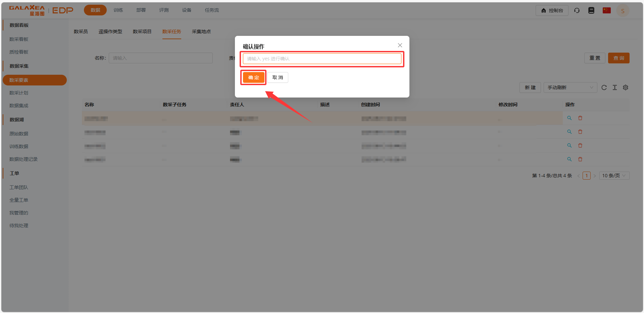Switch to the 数采项目 tab

[x=142, y=32]
